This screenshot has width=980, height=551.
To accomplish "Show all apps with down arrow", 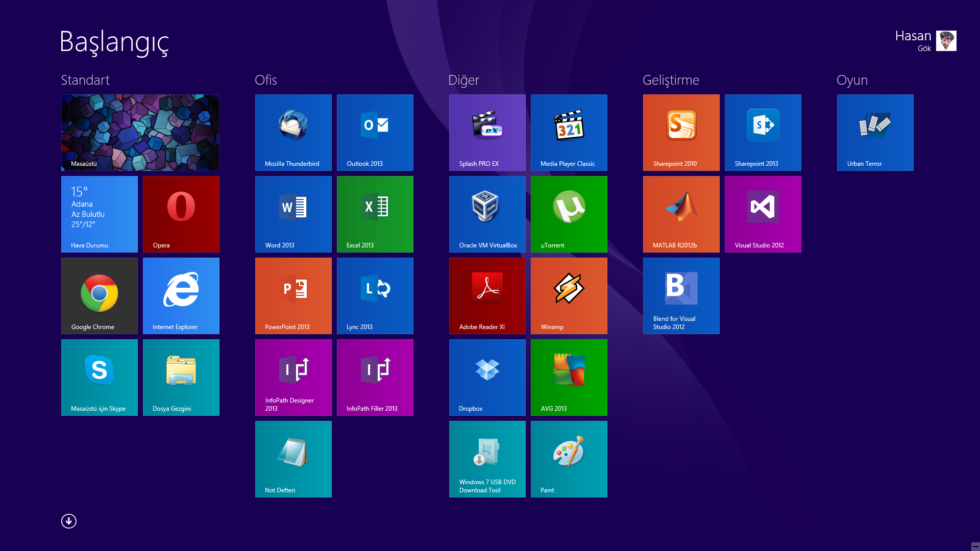I will click(x=69, y=521).
